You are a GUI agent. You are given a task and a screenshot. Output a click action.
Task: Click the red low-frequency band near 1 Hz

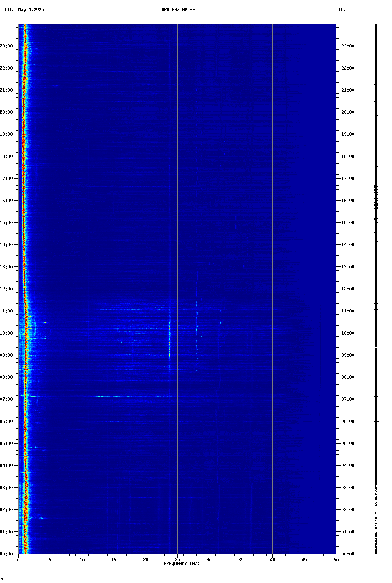coord(24,258)
